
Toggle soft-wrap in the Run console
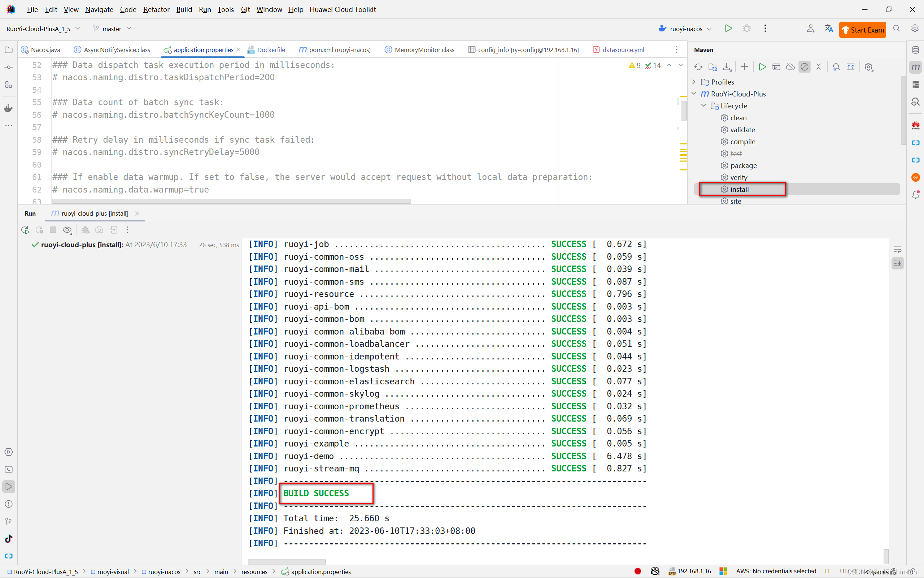898,250
